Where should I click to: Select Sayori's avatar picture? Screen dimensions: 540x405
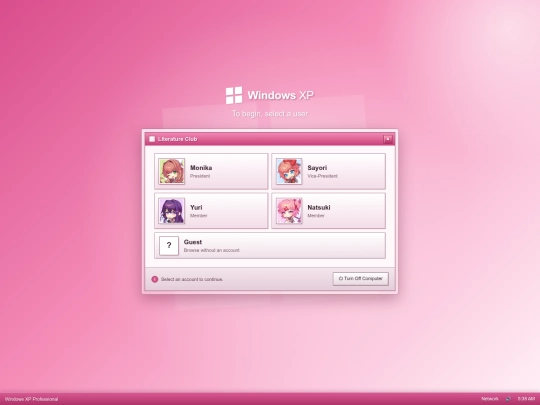pyautogui.click(x=289, y=171)
